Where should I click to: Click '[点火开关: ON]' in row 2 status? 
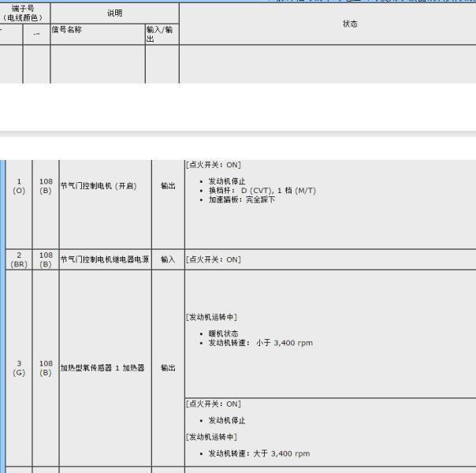pyautogui.click(x=214, y=259)
